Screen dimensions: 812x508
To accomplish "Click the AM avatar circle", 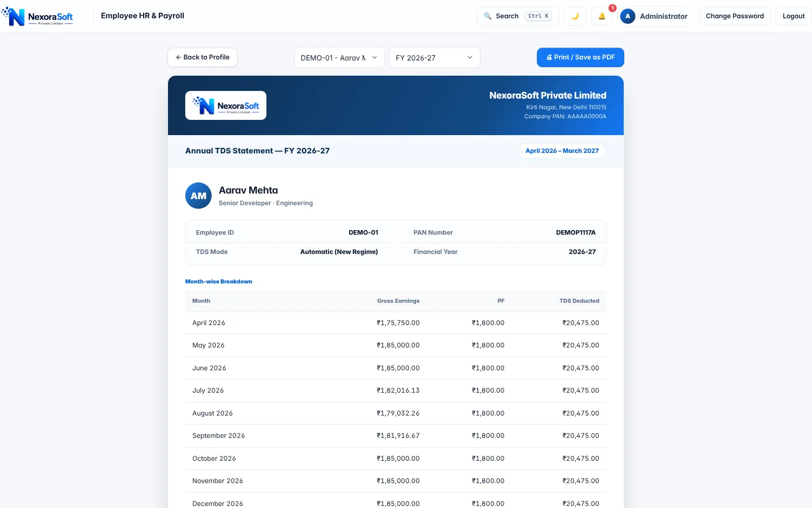I will coord(198,196).
